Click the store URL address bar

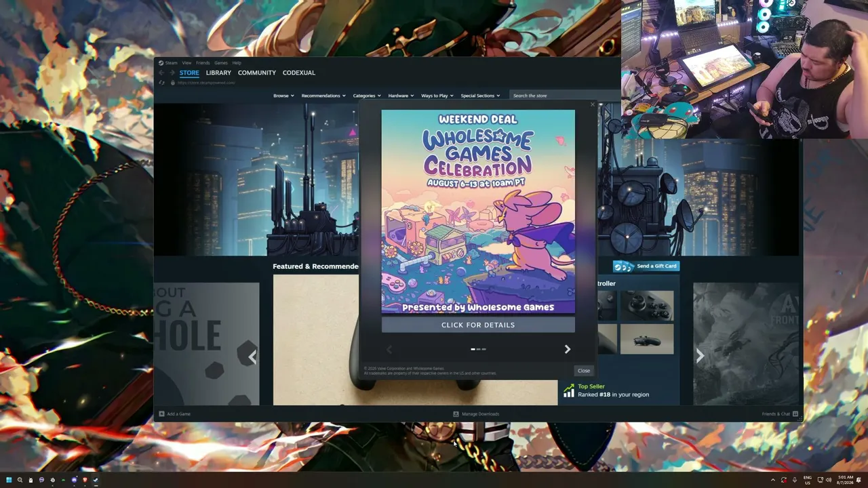pyautogui.click(x=206, y=83)
